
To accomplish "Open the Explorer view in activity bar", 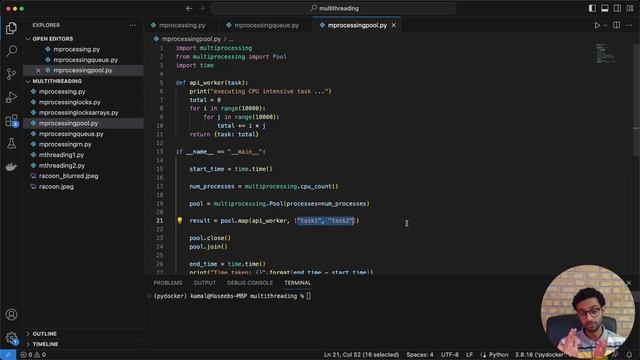I will [x=11, y=28].
